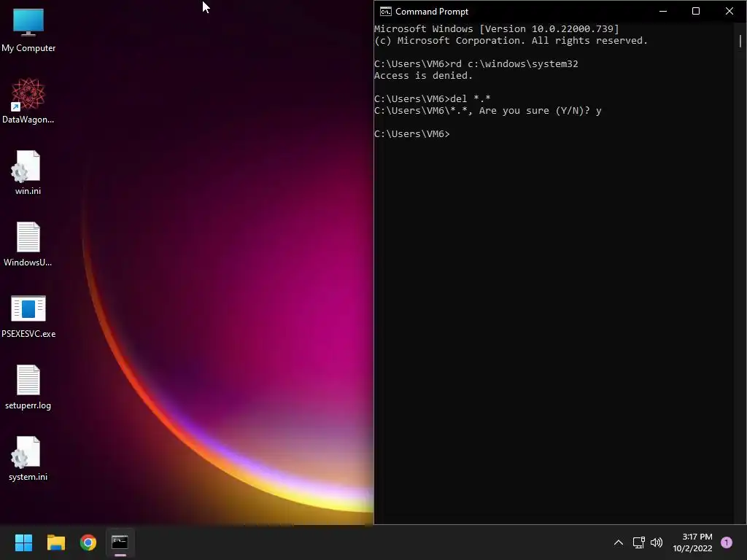Open the volume speaker tray icon

coord(657,542)
